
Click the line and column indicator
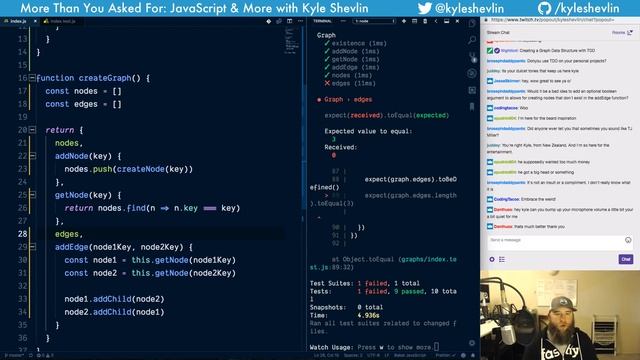pyautogui.click(x=326, y=356)
